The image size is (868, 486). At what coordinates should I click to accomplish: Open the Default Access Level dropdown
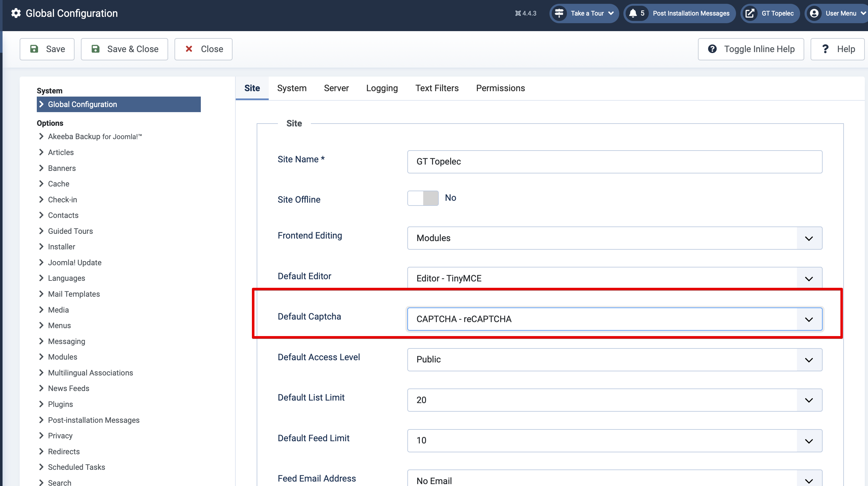pyautogui.click(x=614, y=360)
